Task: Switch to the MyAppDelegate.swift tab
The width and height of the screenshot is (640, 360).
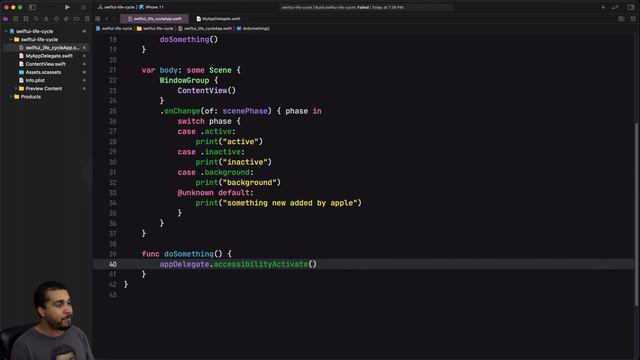Action: coord(218,19)
